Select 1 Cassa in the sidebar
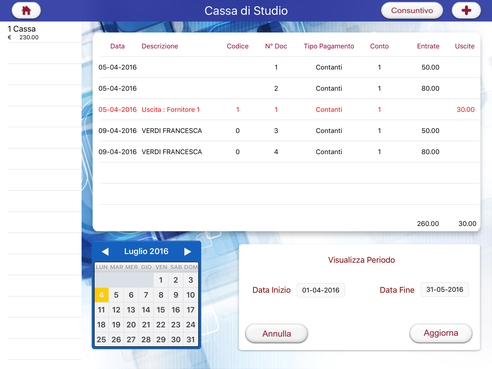The image size is (492, 369). tap(44, 32)
